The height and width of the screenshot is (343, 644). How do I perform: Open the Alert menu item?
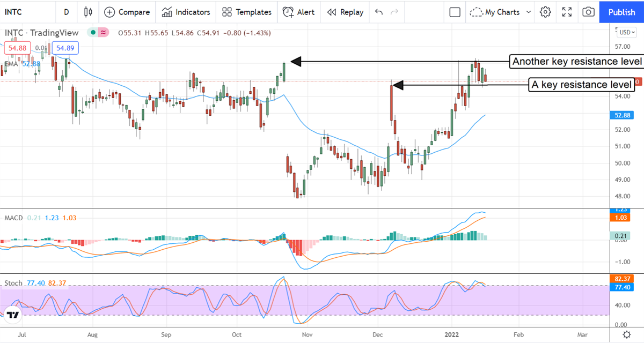pos(299,12)
